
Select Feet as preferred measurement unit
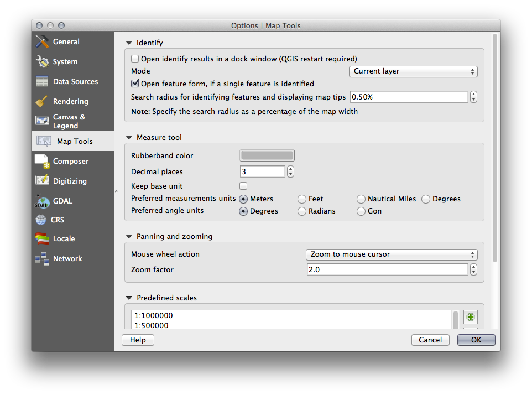[302, 199]
